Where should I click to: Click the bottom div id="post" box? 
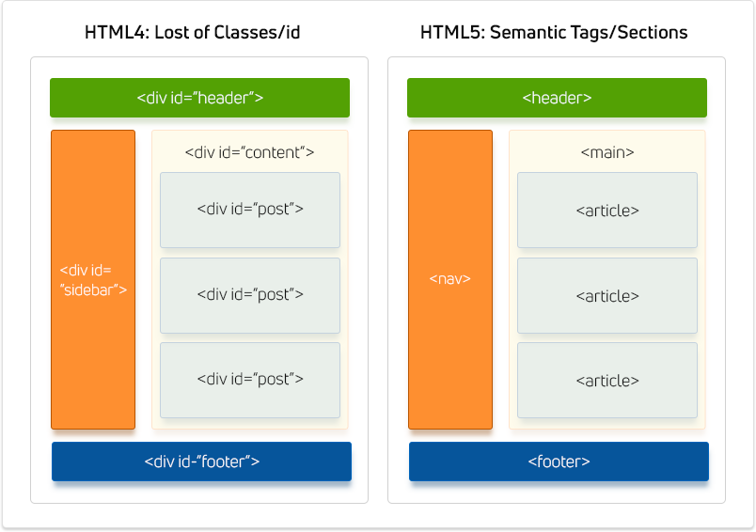[x=250, y=380]
